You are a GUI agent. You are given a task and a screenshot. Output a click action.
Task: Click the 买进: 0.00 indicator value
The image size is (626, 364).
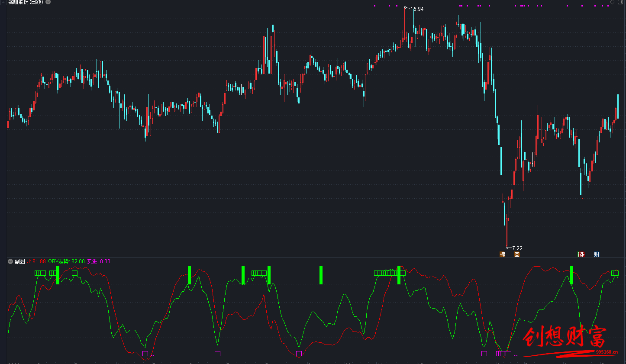(x=99, y=261)
